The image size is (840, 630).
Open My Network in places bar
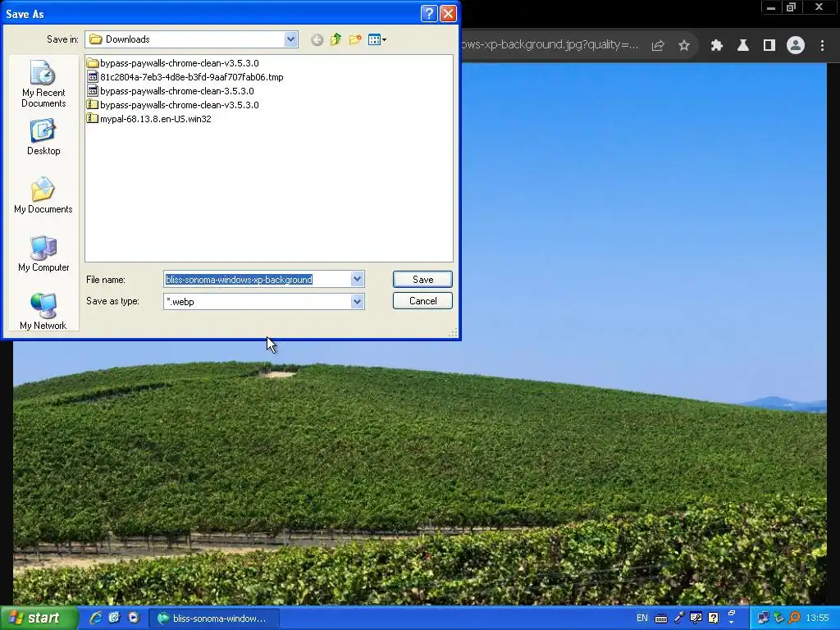point(43,312)
